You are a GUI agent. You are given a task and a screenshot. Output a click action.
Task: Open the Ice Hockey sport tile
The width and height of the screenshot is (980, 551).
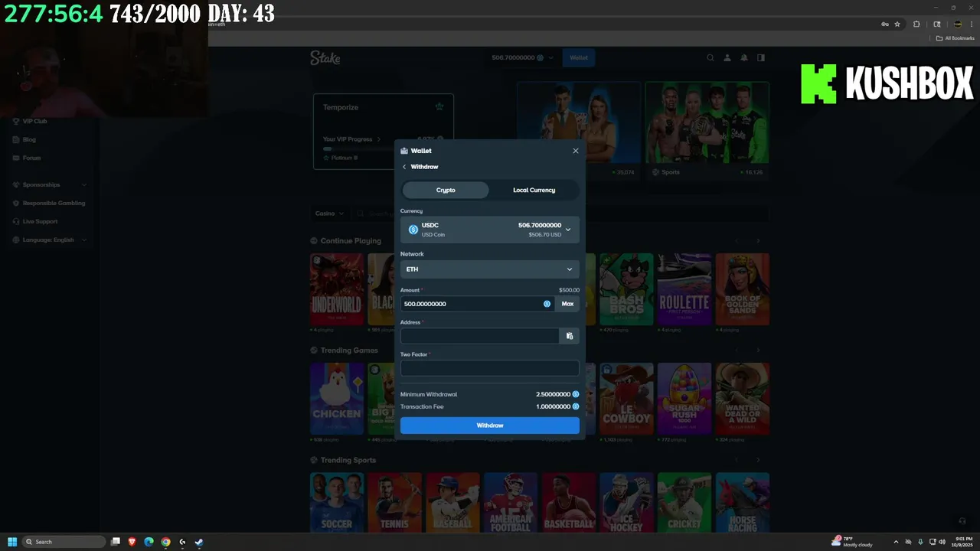pos(627,502)
